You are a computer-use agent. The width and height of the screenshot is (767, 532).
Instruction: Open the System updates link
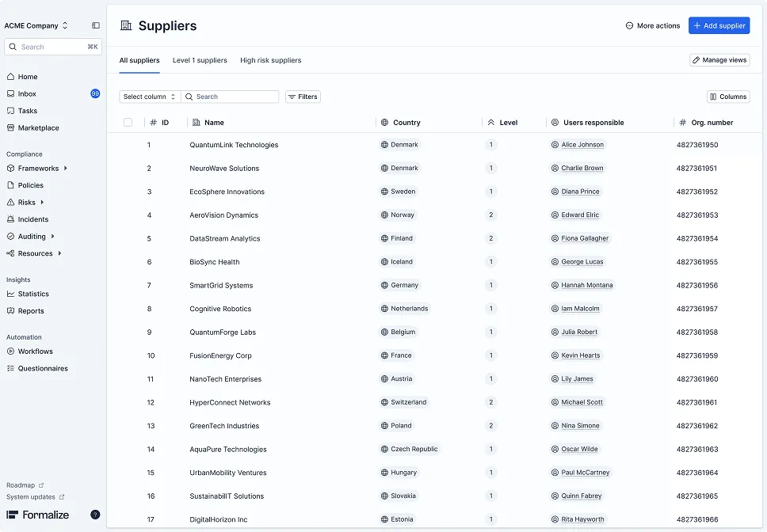point(35,497)
